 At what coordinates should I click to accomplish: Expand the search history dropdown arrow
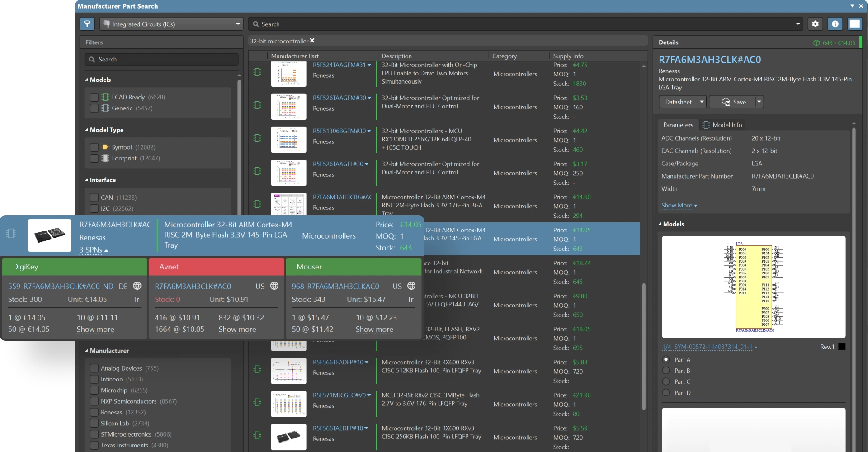tap(797, 24)
